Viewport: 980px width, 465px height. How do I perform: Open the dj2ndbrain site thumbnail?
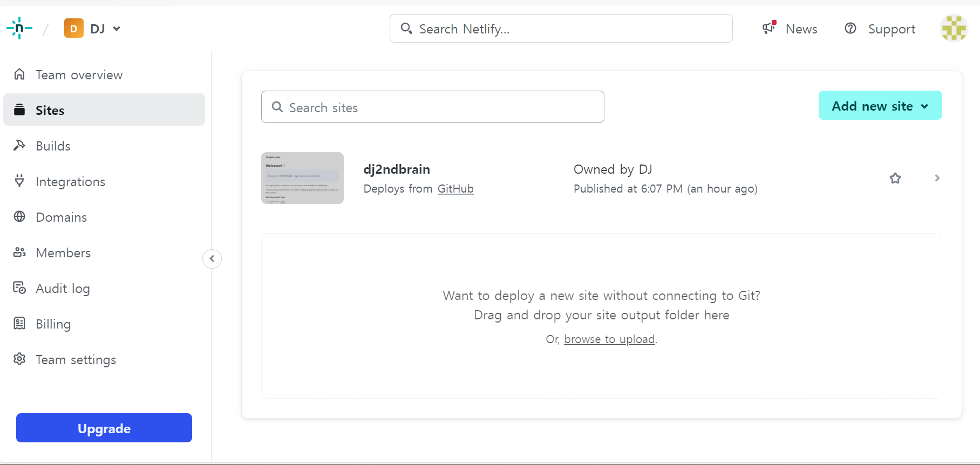pyautogui.click(x=302, y=178)
